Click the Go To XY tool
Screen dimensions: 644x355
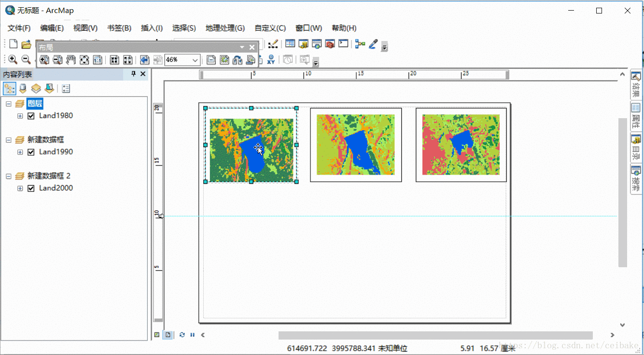click(x=271, y=60)
